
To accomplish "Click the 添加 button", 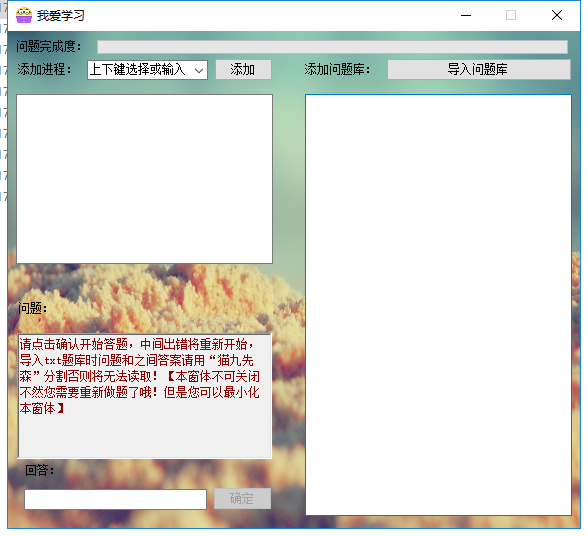I will pos(243,69).
